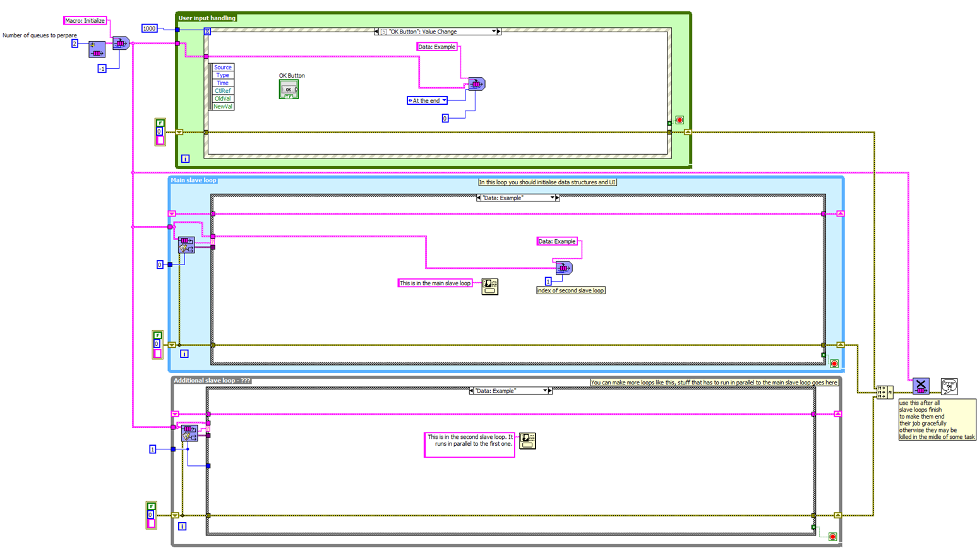Click the Macro: Initialize string constant
The image size is (977, 560).
(x=85, y=21)
